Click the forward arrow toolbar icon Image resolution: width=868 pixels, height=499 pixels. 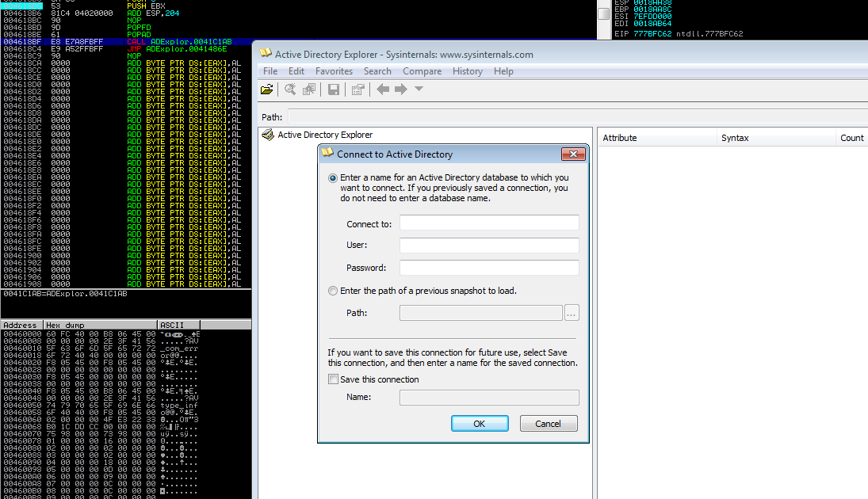(401, 90)
